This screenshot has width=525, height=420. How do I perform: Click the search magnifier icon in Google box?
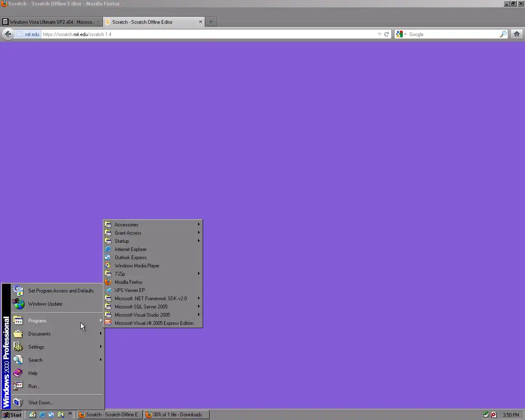point(503,34)
